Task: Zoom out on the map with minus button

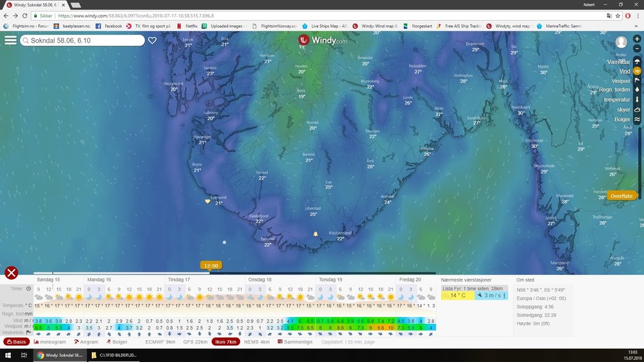Action: 637,48
